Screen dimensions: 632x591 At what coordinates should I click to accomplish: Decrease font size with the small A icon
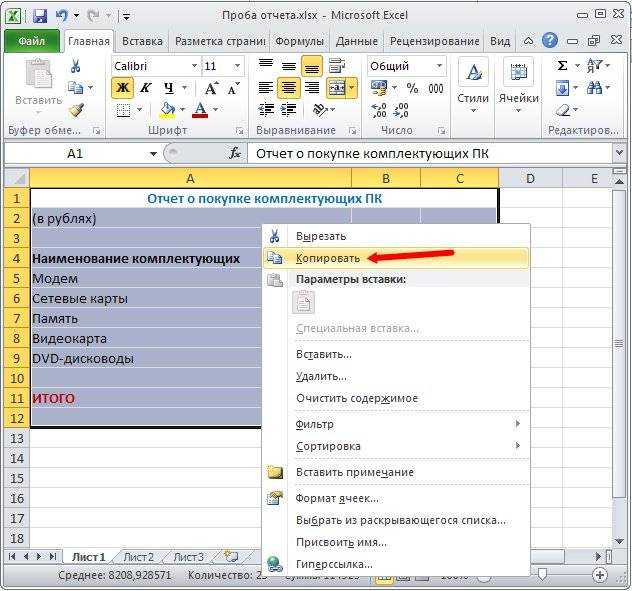[233, 88]
